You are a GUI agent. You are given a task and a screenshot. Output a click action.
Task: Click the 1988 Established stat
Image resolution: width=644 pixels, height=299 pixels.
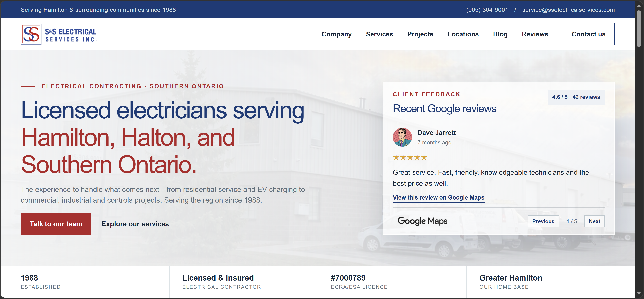[41, 282]
